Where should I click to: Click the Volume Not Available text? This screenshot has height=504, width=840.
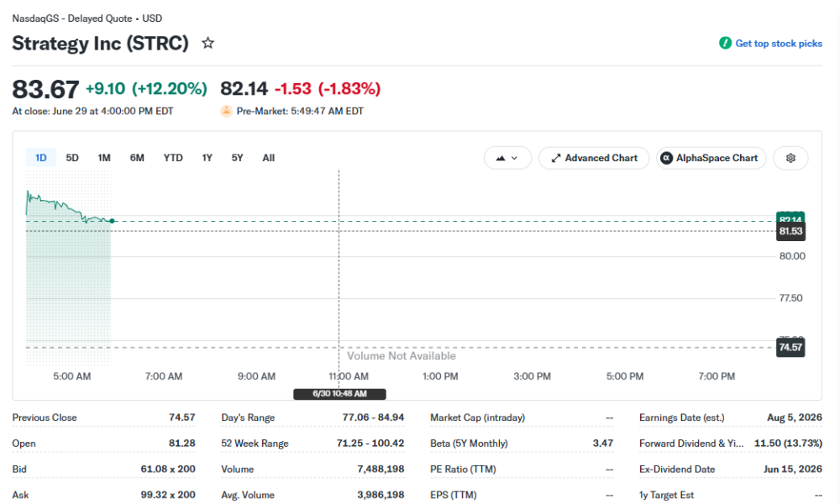tap(402, 356)
